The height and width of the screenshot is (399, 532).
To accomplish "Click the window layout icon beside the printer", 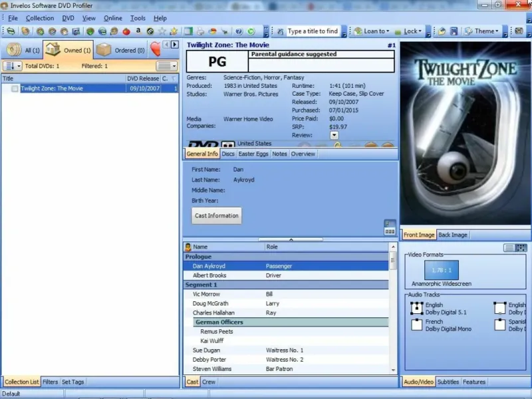I will pos(188,31).
